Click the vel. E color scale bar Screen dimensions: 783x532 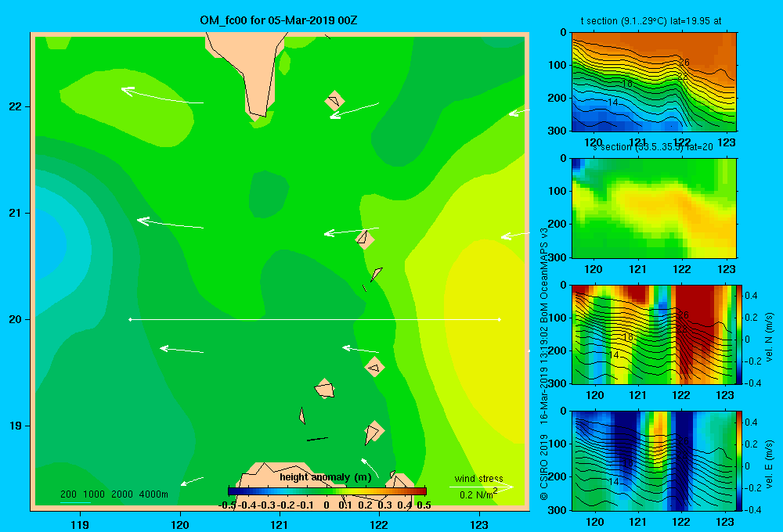pos(740,461)
